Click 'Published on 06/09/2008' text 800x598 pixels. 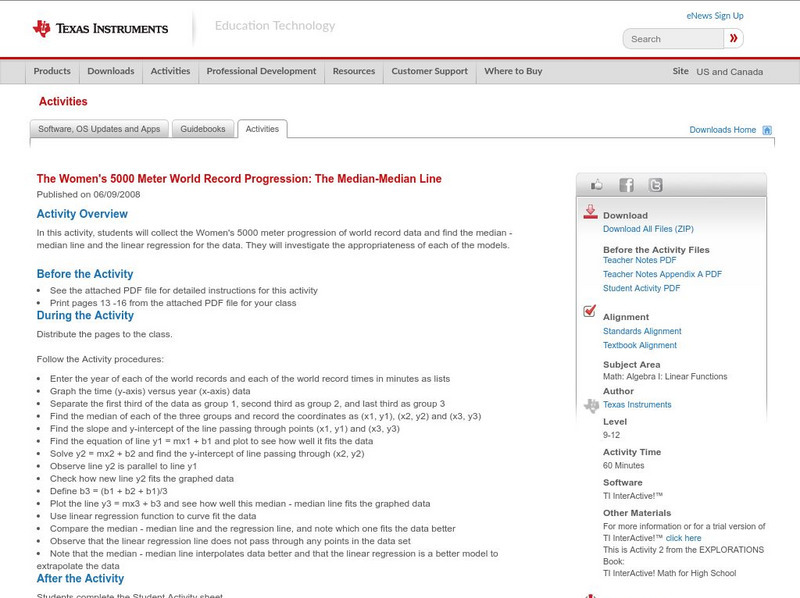tap(88, 194)
